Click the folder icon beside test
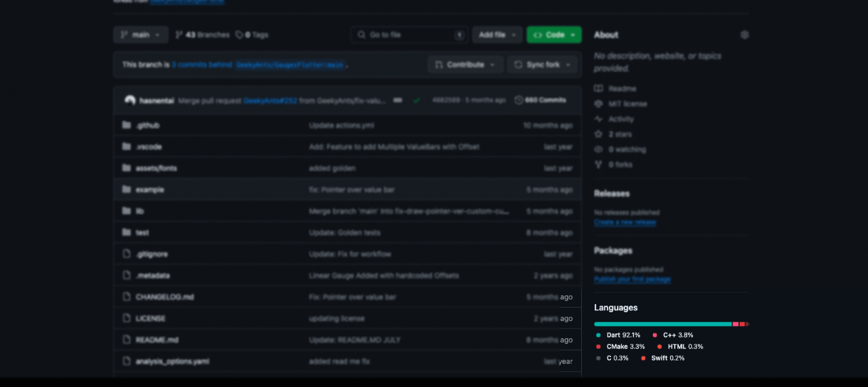This screenshot has height=387, width=868. 126,232
